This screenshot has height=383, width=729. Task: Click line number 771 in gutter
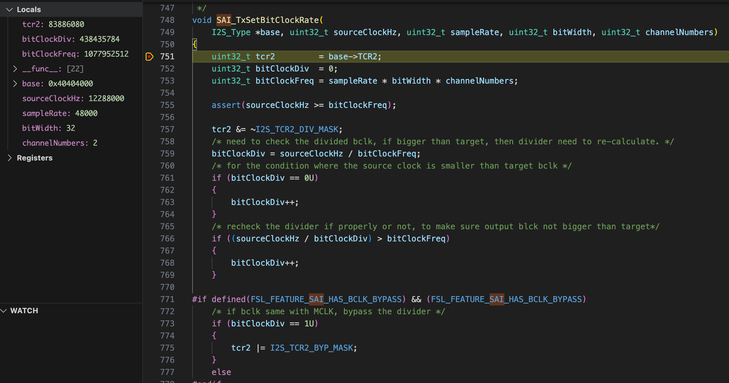[x=167, y=299]
